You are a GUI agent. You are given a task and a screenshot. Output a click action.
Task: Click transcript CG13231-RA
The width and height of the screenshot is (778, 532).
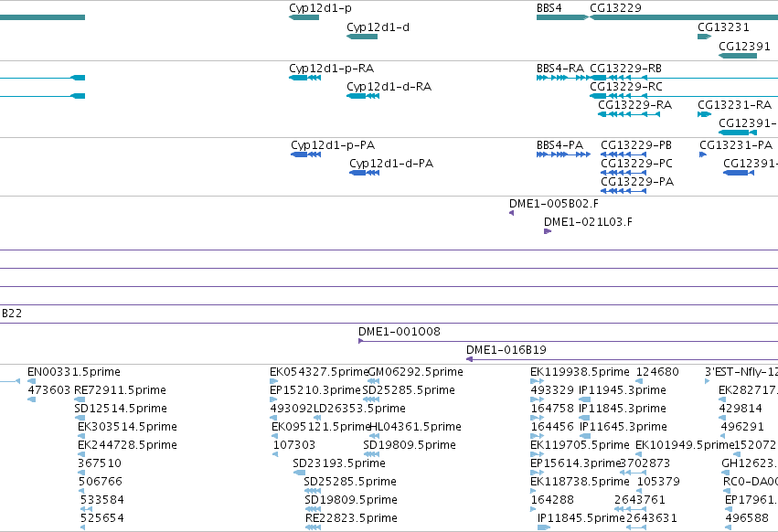705,114
